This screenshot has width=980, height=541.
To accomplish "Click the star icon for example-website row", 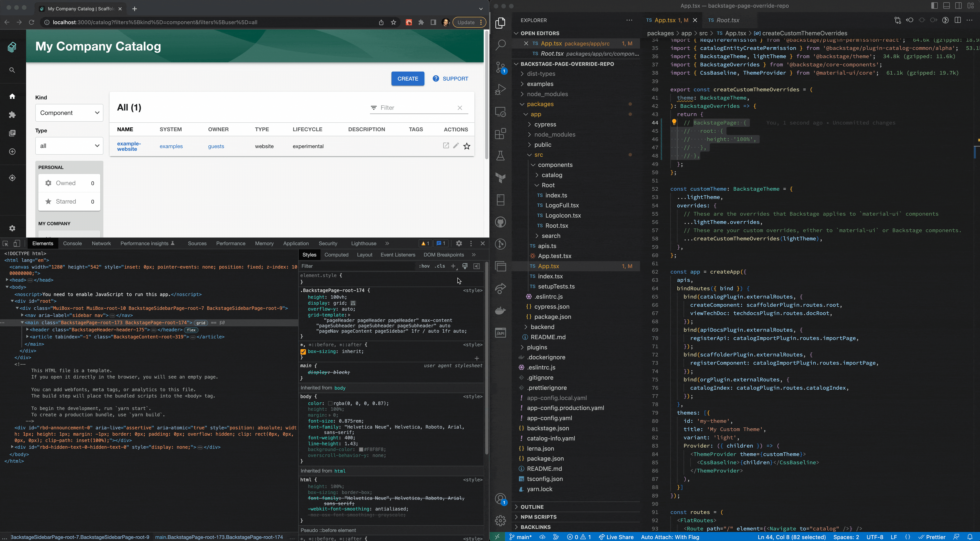I will (467, 146).
